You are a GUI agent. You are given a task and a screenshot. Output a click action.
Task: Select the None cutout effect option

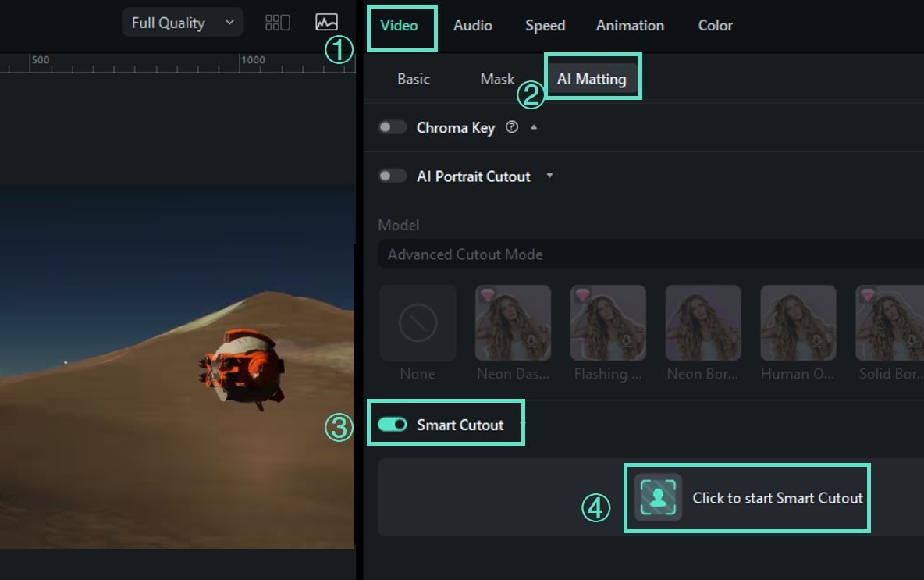tap(418, 322)
